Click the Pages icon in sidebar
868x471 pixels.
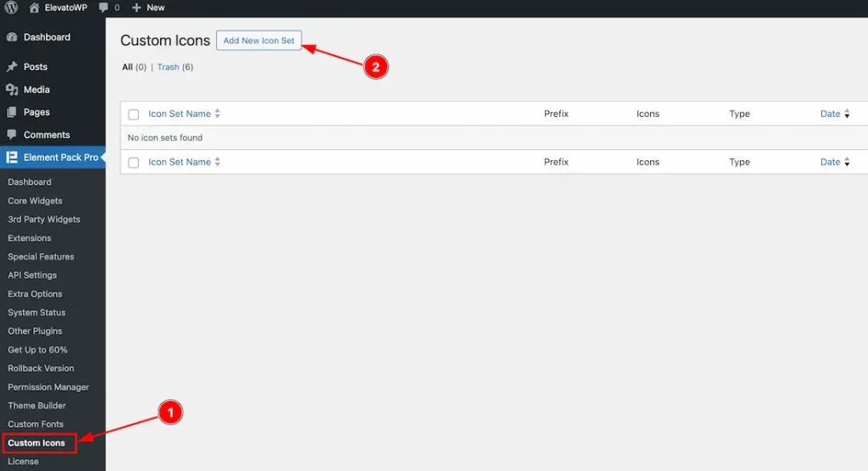(x=12, y=113)
